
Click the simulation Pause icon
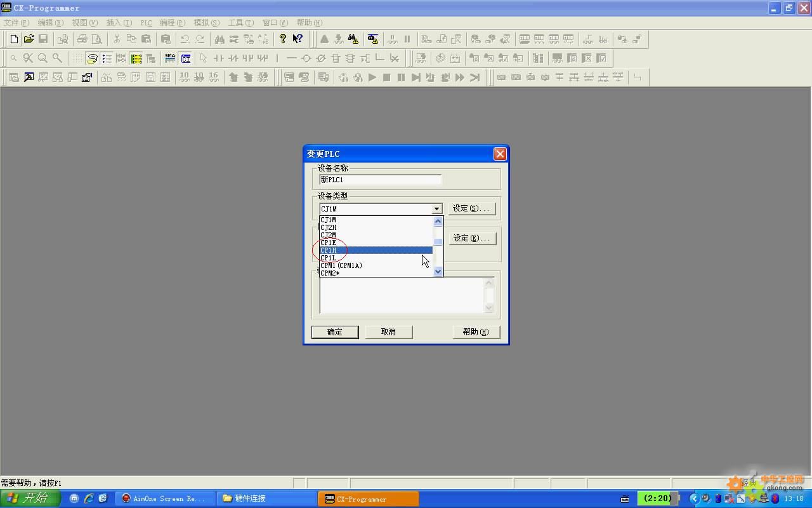tap(401, 77)
